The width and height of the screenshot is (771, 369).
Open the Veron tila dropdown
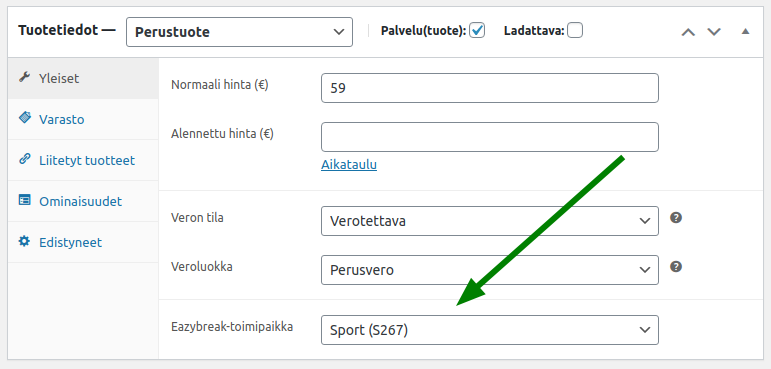(x=490, y=221)
